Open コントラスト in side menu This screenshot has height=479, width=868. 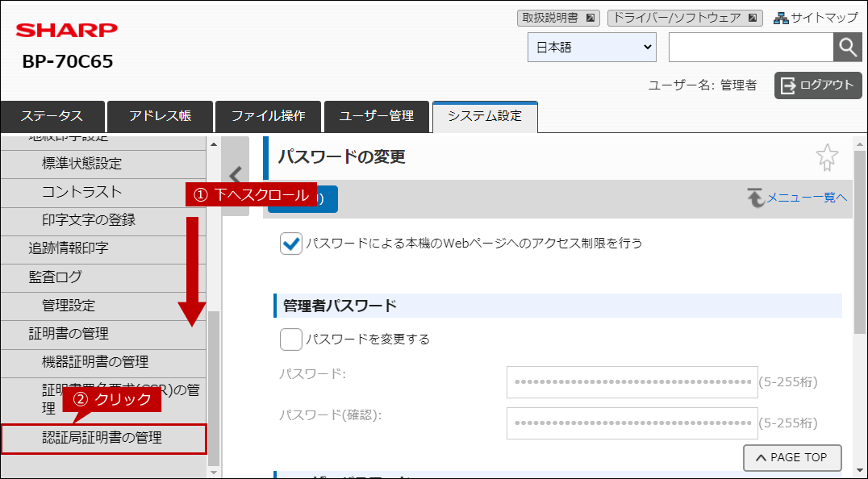[103, 193]
